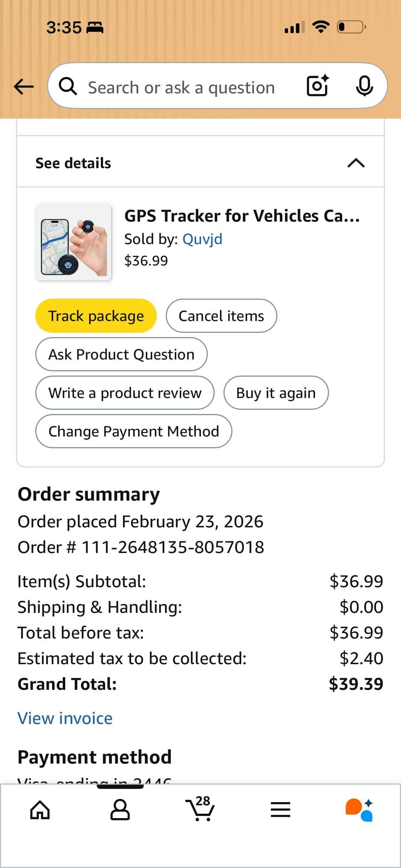The image size is (401, 868).
Task: Open the Quvjd seller link
Action: click(x=202, y=239)
